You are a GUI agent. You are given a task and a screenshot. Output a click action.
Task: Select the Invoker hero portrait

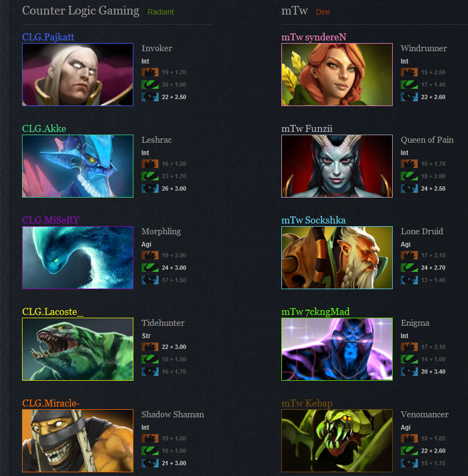[x=77, y=74]
